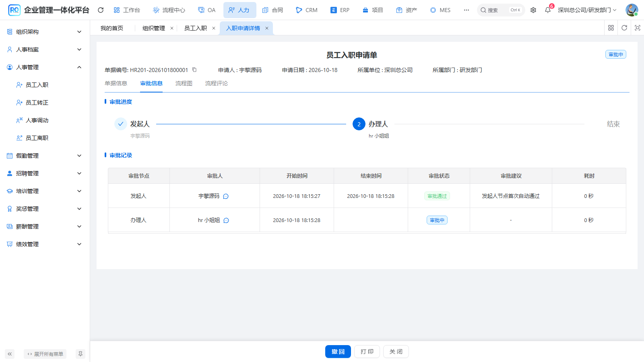644x362 pixels.
Task: Pin the sidebar menu
Action: (80, 354)
